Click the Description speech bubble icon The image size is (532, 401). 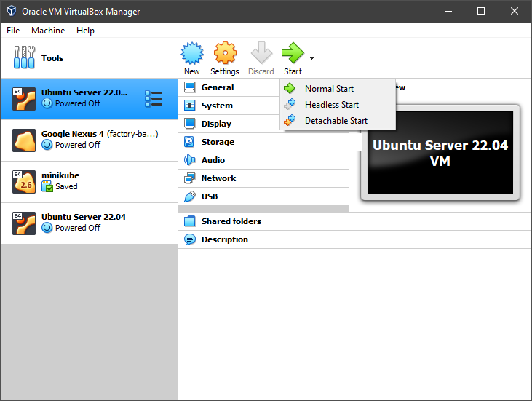(x=190, y=239)
